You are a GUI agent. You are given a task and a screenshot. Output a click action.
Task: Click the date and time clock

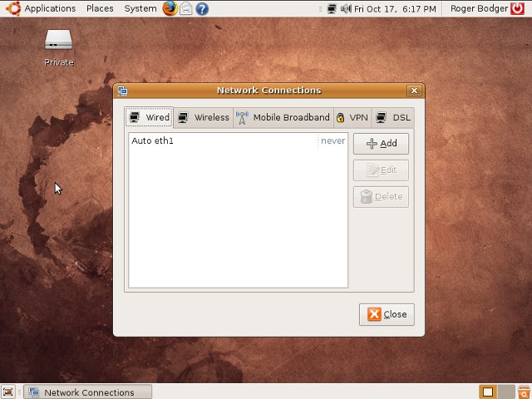pos(395,9)
